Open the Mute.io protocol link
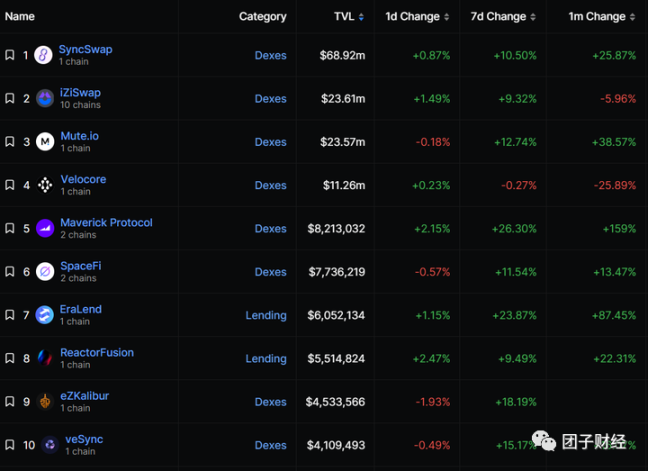 click(80, 136)
